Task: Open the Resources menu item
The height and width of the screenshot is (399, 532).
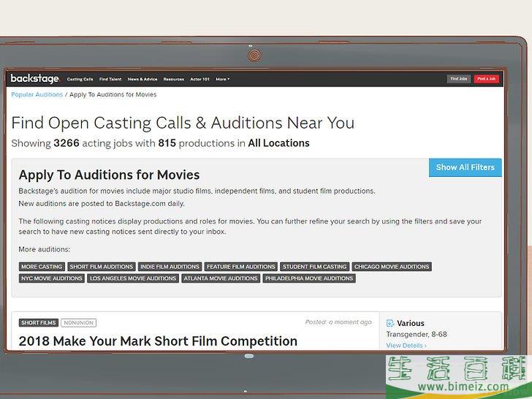Action: [x=174, y=79]
